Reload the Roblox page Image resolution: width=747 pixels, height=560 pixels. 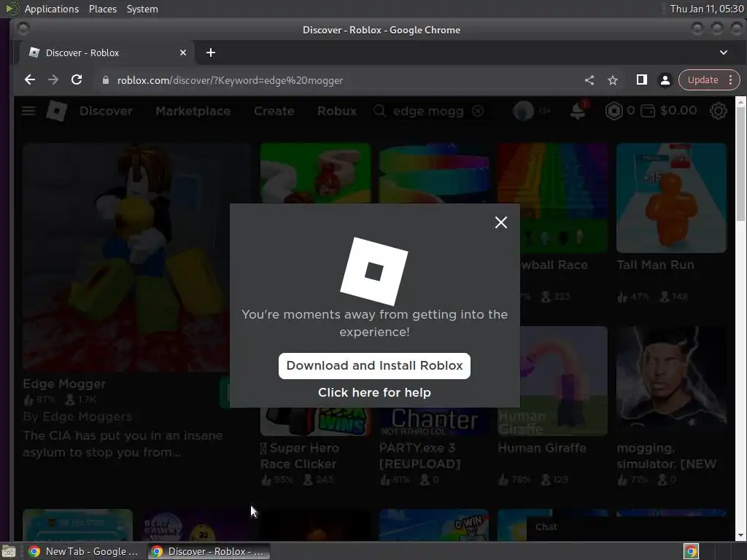[77, 80]
